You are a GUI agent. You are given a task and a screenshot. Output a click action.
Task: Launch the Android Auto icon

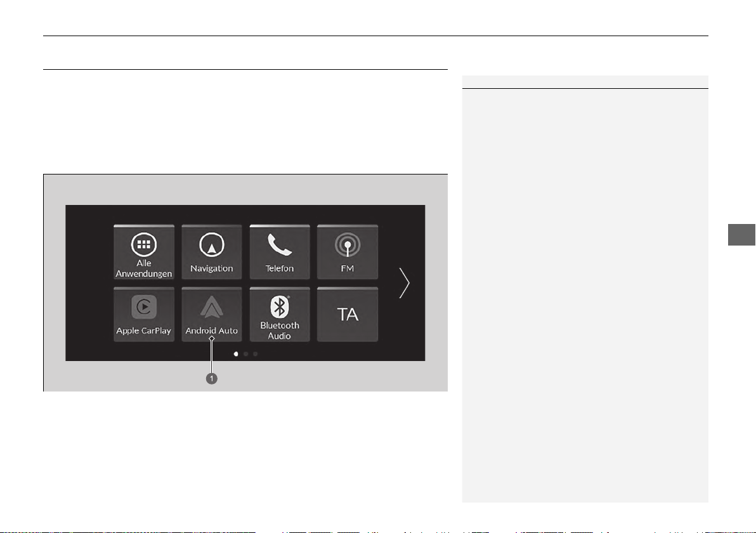coord(212,306)
